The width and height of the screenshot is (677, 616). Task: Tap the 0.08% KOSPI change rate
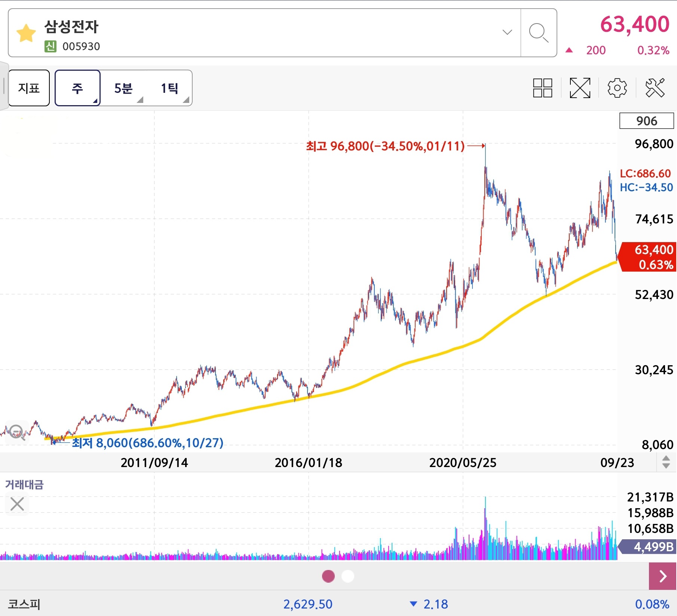pos(652,604)
